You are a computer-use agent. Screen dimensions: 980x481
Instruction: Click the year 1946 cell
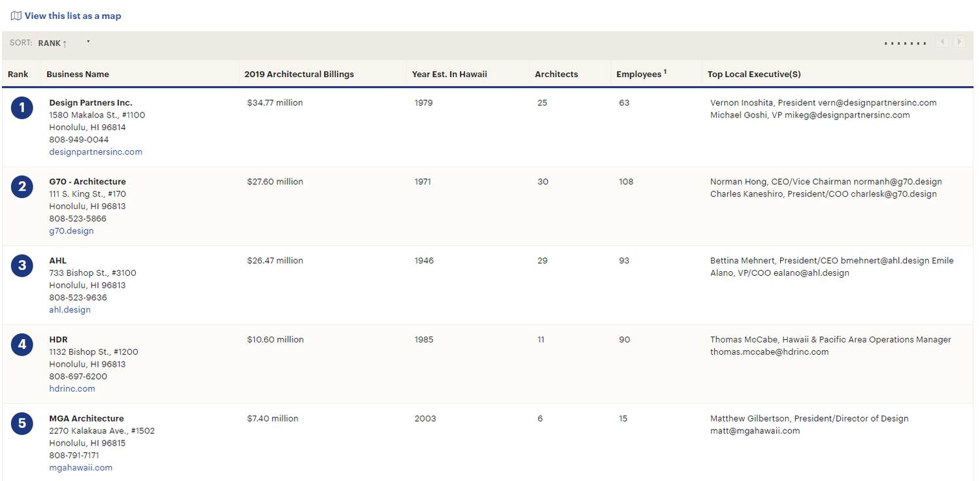click(423, 261)
